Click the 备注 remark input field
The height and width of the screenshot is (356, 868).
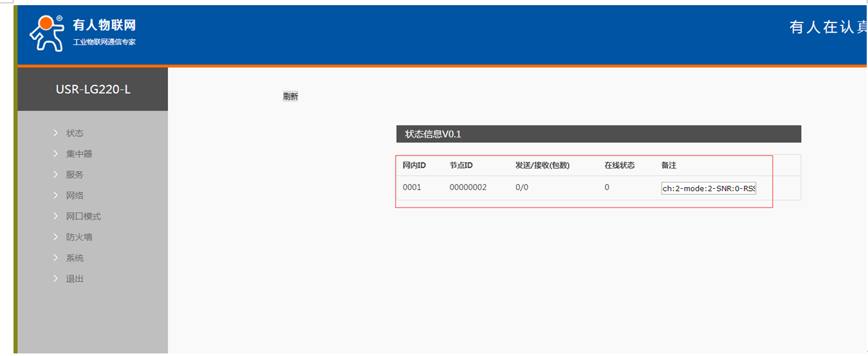point(708,188)
